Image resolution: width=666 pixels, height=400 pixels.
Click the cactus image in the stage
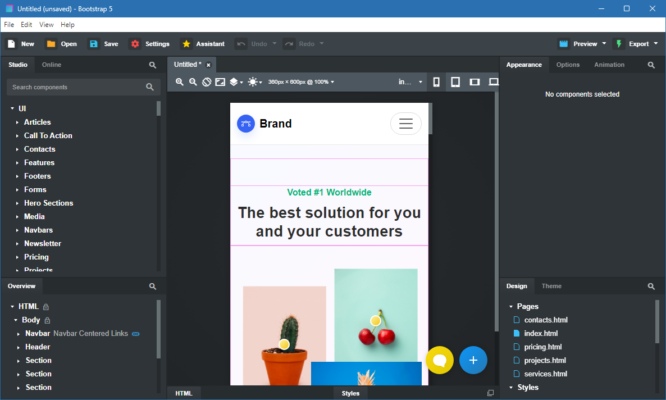click(x=284, y=335)
